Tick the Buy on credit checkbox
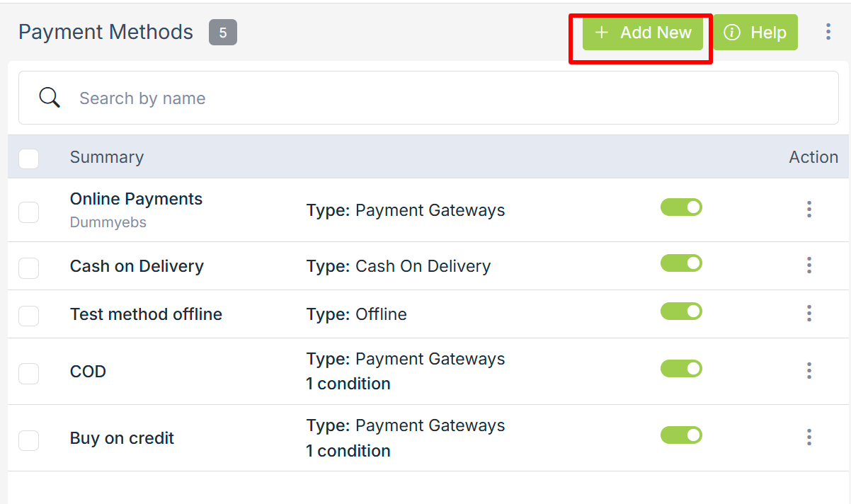 tap(29, 440)
